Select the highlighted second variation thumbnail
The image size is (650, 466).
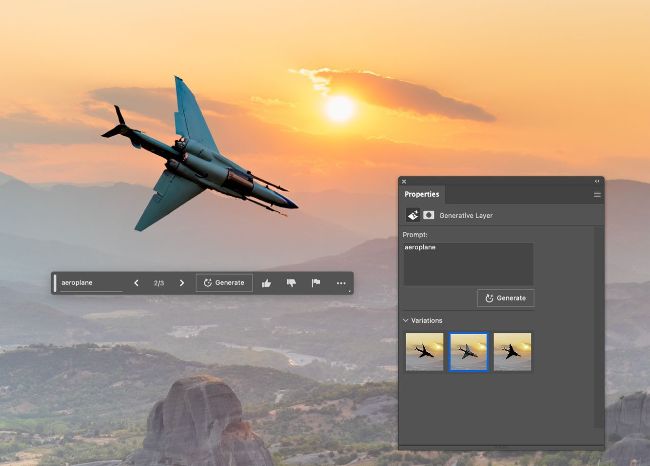(x=468, y=352)
